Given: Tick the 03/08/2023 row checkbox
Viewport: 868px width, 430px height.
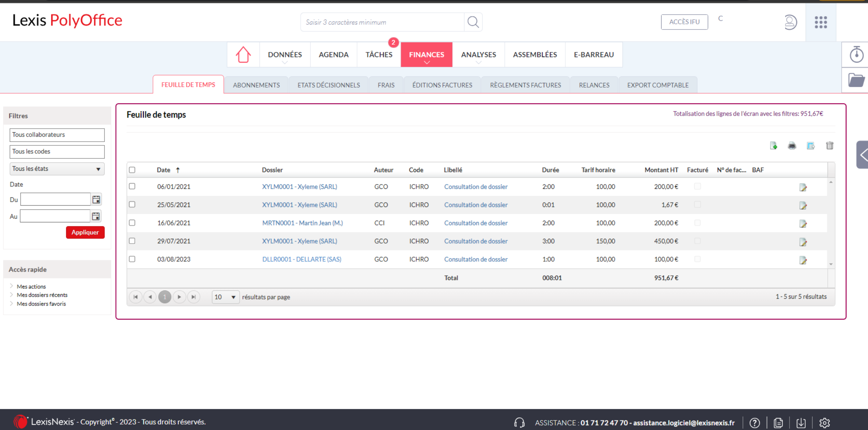Looking at the screenshot, I should coord(132,259).
